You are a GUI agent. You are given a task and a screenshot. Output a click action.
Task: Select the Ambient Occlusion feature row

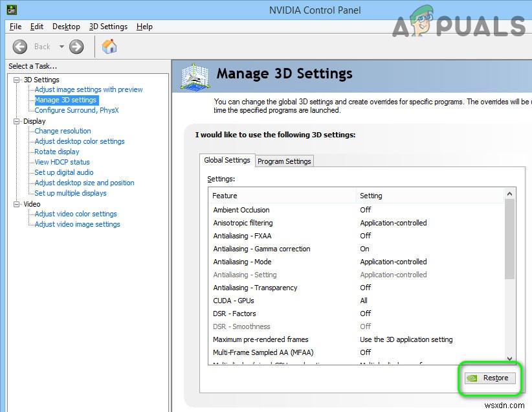point(357,210)
